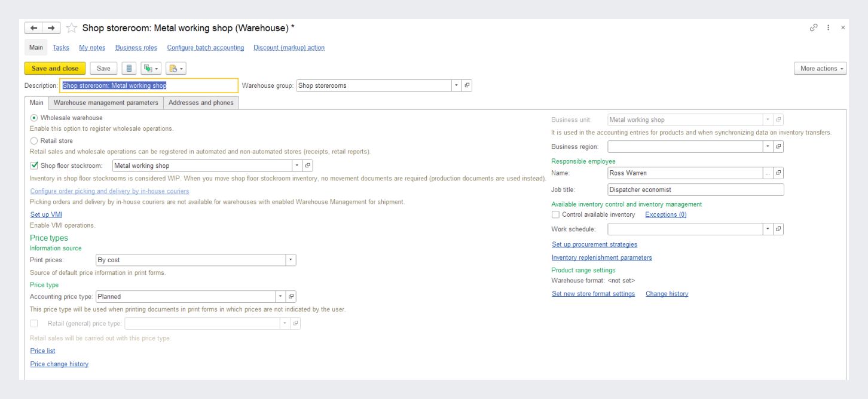Open the Business region dropdown list

point(768,146)
